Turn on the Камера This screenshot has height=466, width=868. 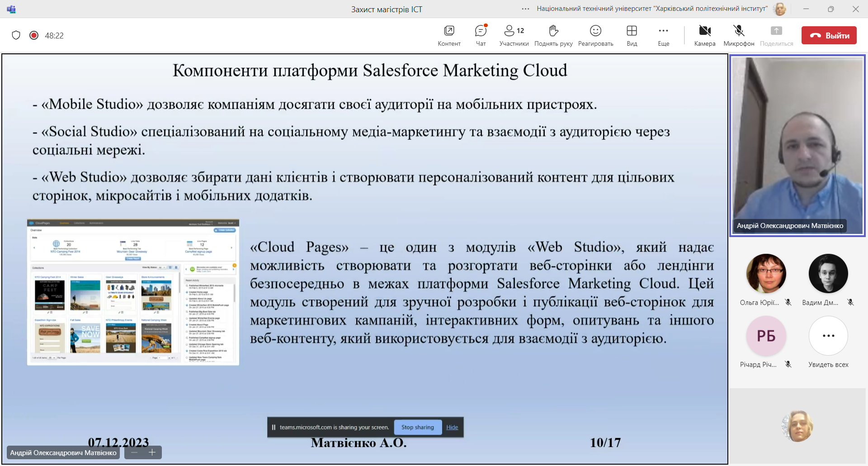[x=705, y=35]
